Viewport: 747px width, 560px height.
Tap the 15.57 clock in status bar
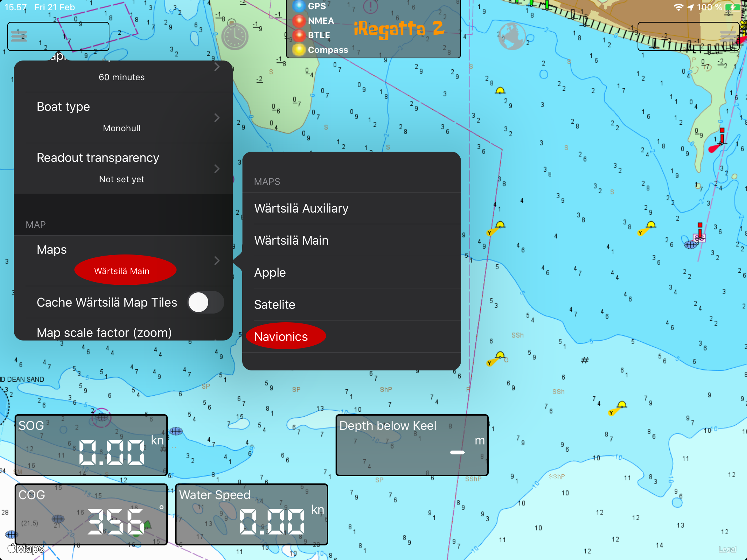pos(15,7)
